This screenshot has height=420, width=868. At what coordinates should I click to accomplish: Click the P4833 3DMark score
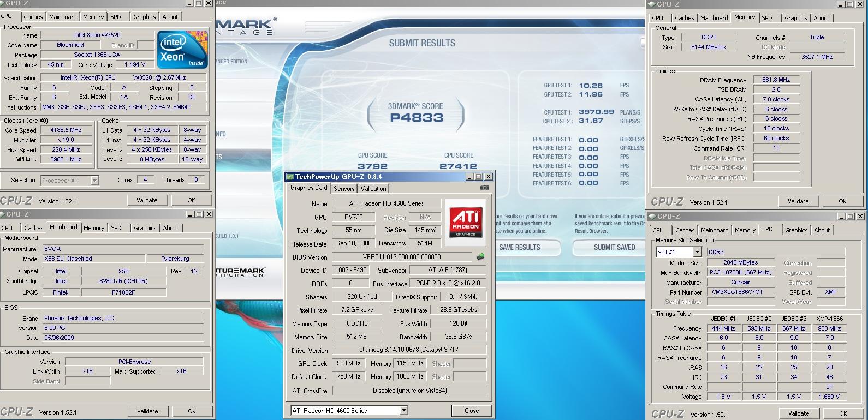[x=417, y=118]
